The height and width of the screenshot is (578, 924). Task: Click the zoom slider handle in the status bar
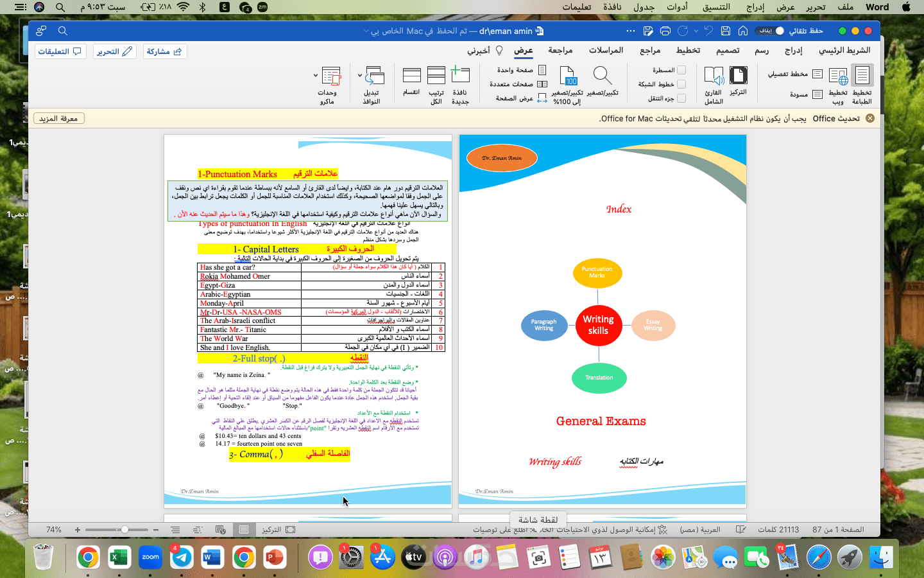click(125, 530)
